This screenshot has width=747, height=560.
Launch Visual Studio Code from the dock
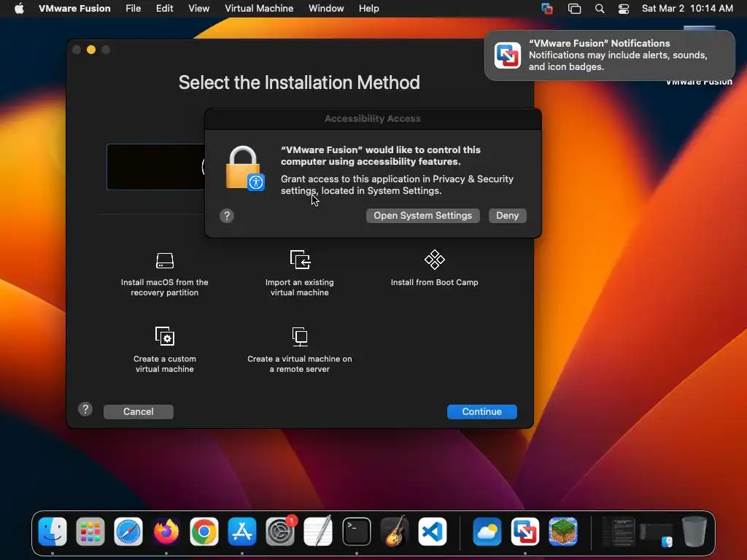pos(433,532)
